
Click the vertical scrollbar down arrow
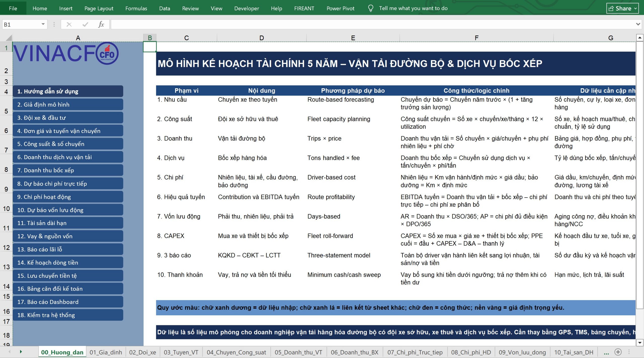point(640,342)
